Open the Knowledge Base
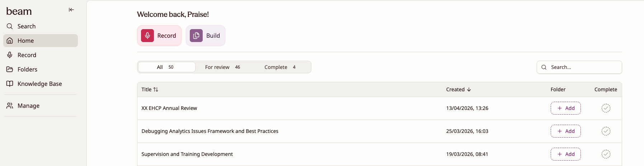Screen dimensions: 644x166 [39, 84]
